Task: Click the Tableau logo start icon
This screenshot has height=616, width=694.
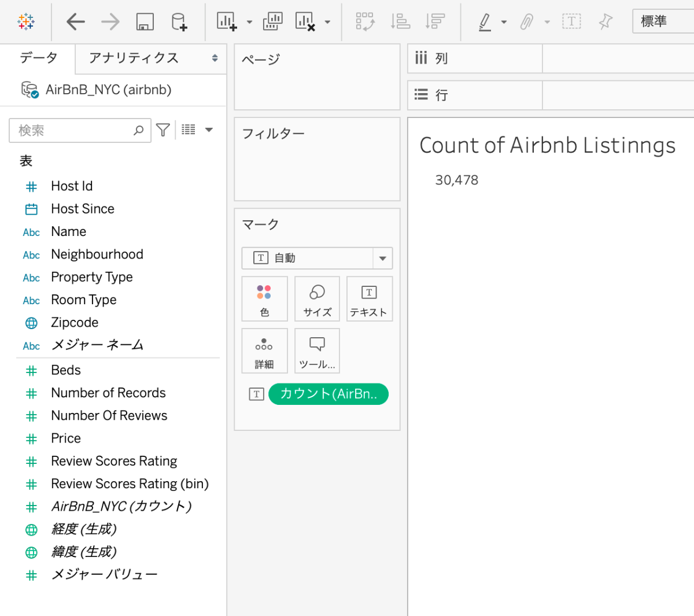Action: [26, 22]
